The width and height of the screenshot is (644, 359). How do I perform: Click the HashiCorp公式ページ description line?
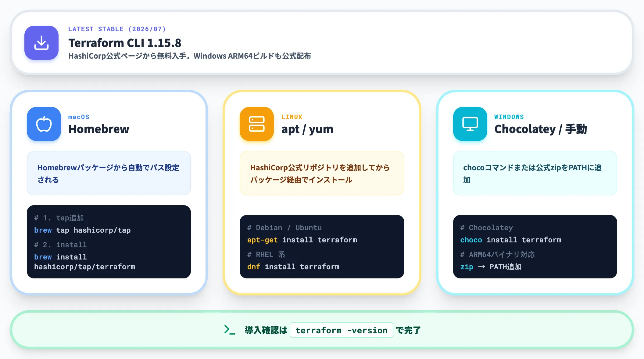(190, 56)
